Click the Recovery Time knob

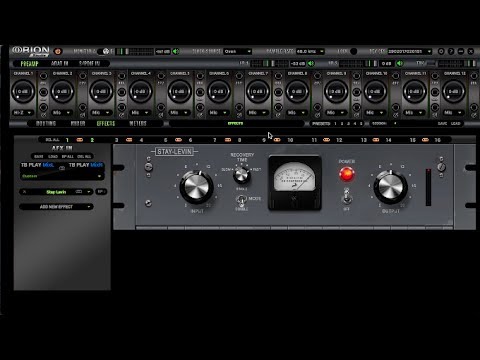tap(241, 175)
